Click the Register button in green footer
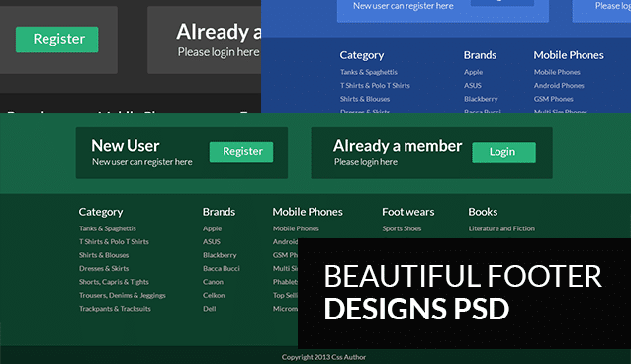Image resolution: width=631 pixels, height=364 pixels. pyautogui.click(x=241, y=151)
